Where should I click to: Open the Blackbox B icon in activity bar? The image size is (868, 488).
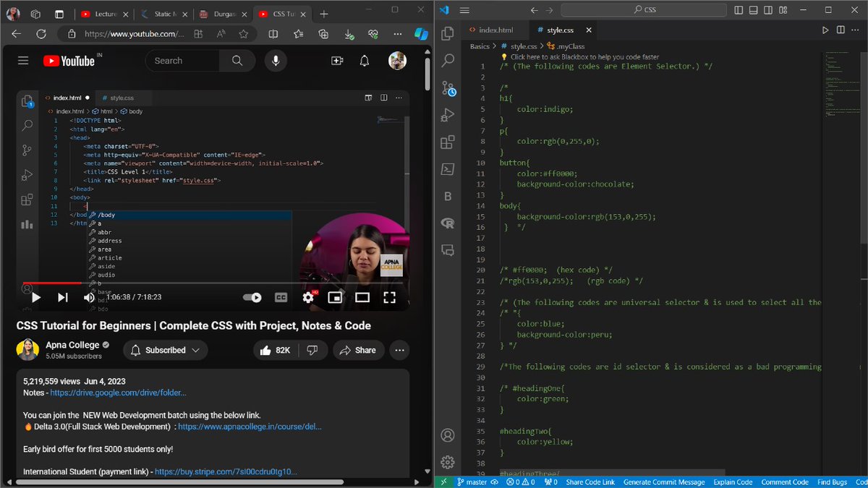(448, 197)
